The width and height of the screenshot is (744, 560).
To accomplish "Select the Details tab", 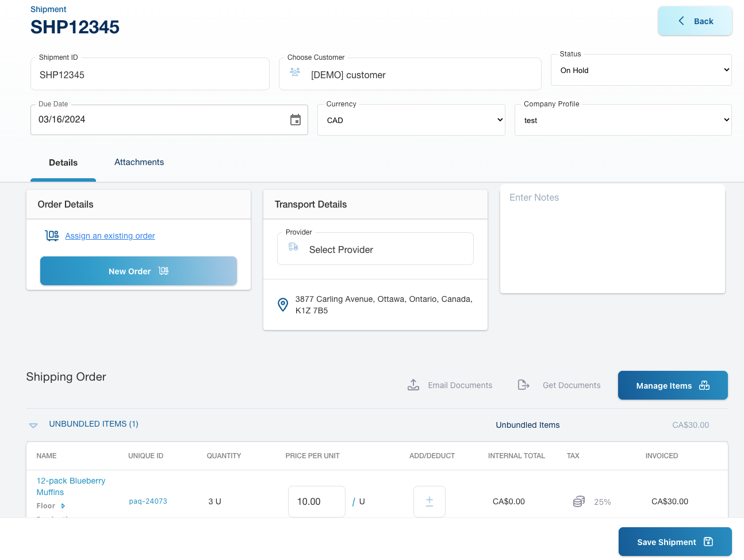I will (63, 163).
